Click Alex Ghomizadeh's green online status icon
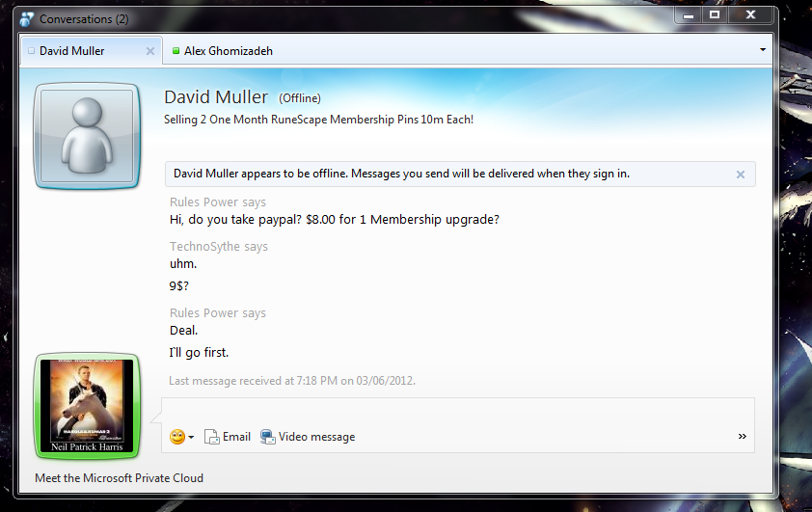 tap(176, 51)
